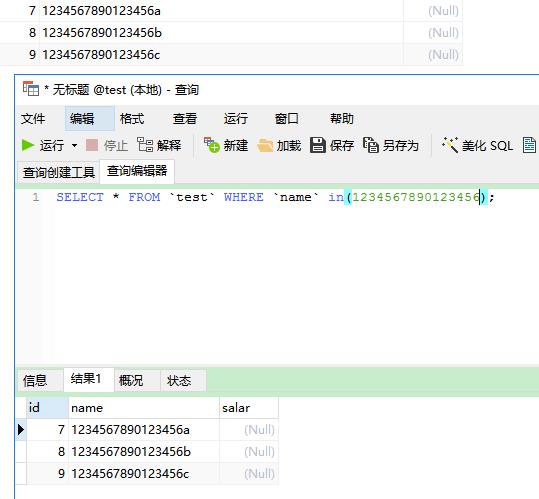Click the Save As (另存为) icon
539x499 pixels.
(x=371, y=145)
